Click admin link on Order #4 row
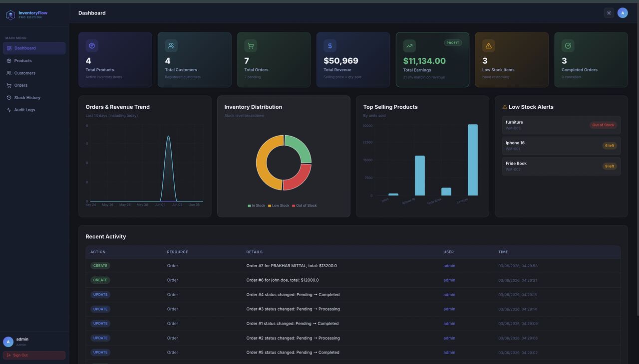The height and width of the screenshot is (364, 639). click(449, 295)
